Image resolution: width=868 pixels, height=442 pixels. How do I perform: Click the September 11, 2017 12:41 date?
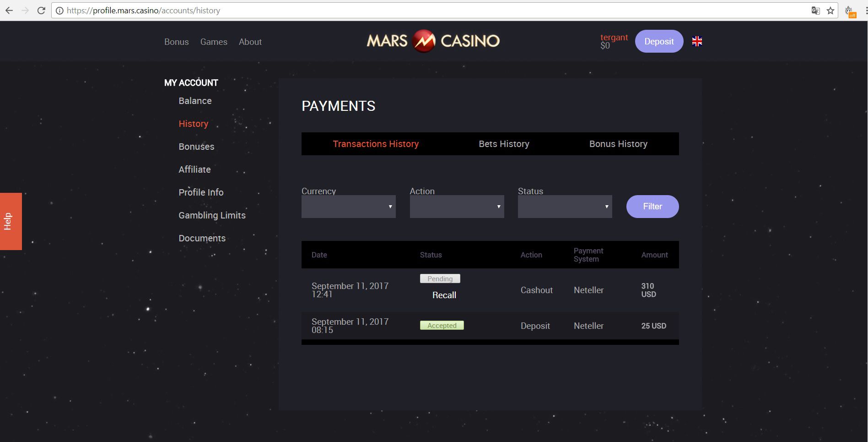coord(350,290)
